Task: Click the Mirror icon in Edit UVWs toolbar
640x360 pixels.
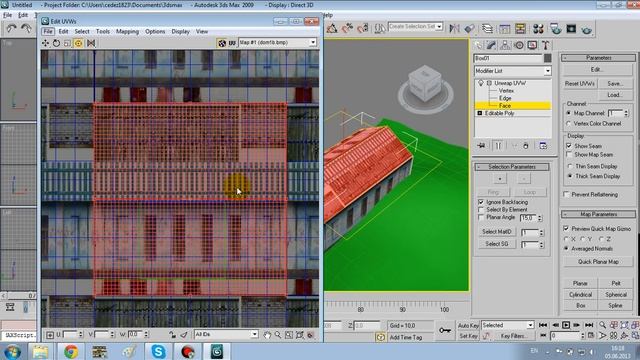Action: click(x=91, y=43)
